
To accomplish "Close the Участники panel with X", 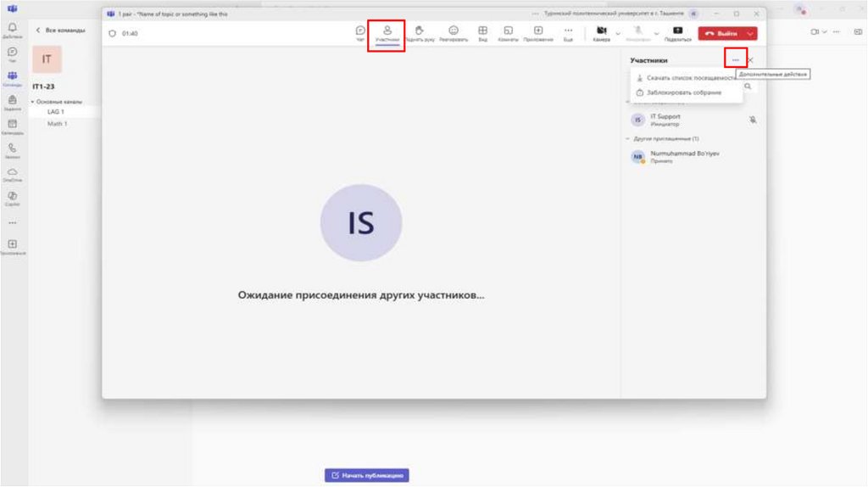I will (751, 60).
